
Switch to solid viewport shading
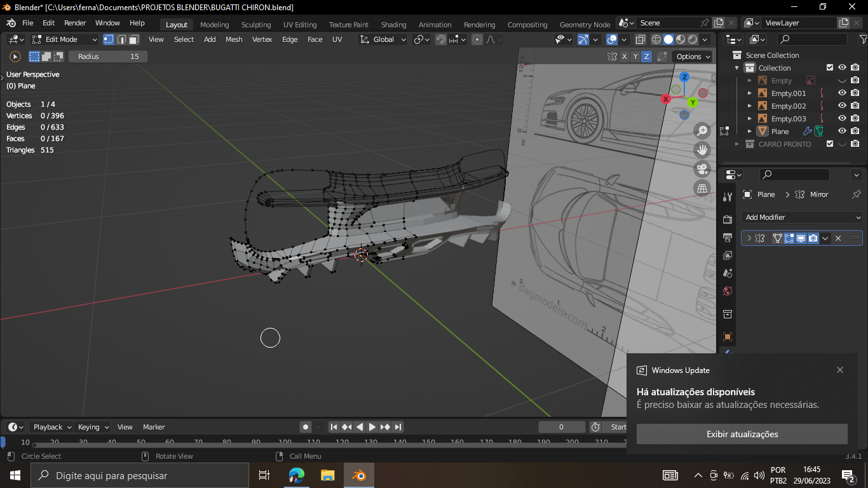pos(668,39)
